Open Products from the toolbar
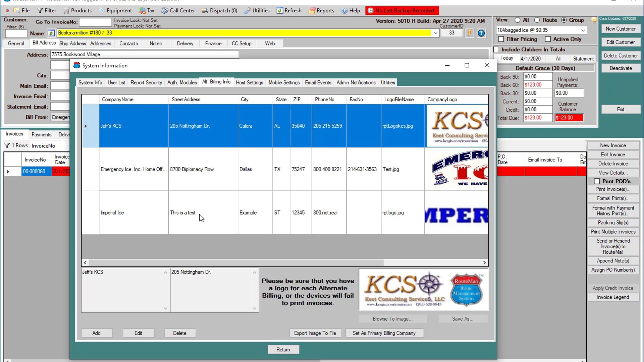This screenshot has height=362, width=644. pyautogui.click(x=77, y=10)
